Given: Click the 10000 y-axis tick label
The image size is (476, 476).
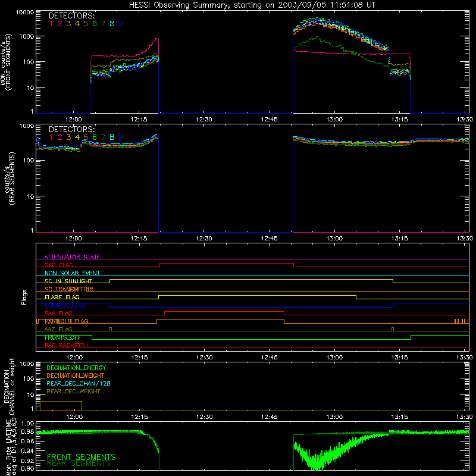Looking at the screenshot, I should pos(25,12).
